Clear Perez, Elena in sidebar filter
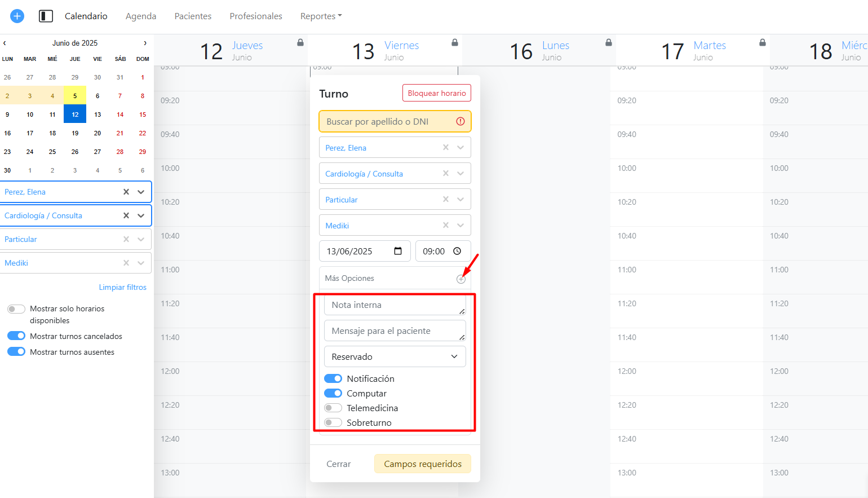Screen dimensions: 868x498 pyautogui.click(x=126, y=192)
